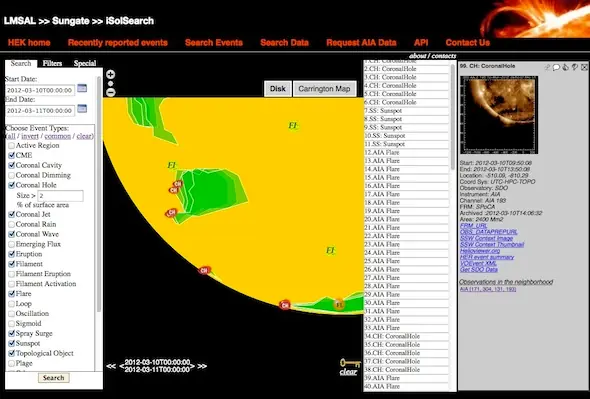
Task: Click the 'invert' event types link
Action: point(30,136)
